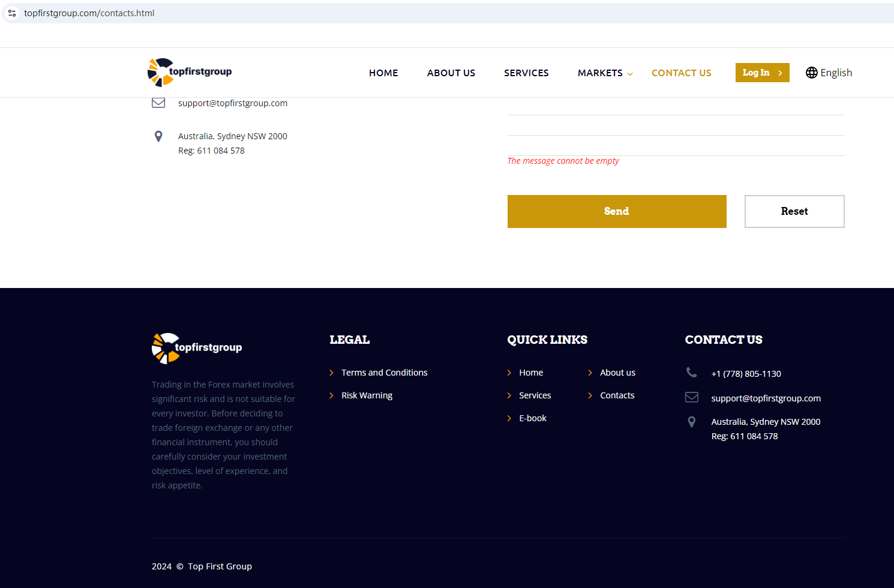894x588 pixels.
Task: Click the footer topfirstgroup logo
Action: point(197,349)
